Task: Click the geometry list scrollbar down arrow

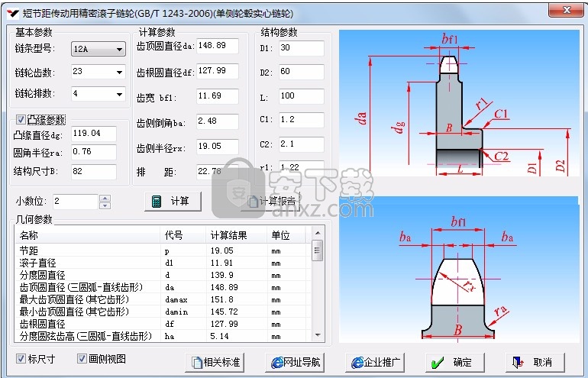Action: point(318,335)
